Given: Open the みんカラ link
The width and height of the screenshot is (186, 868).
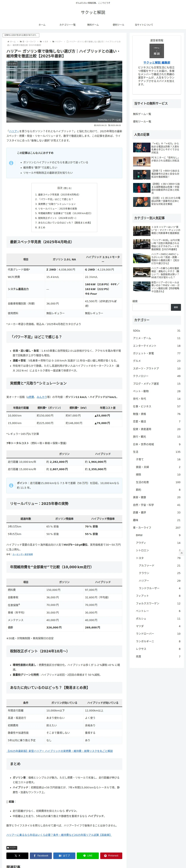Looking at the screenshot, I should pos(42,397).
